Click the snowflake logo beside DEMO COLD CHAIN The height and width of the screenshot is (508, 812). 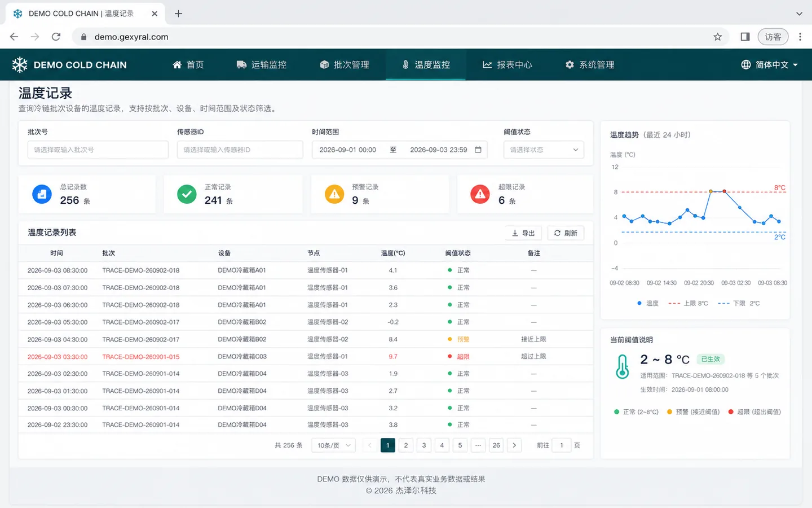(x=20, y=65)
